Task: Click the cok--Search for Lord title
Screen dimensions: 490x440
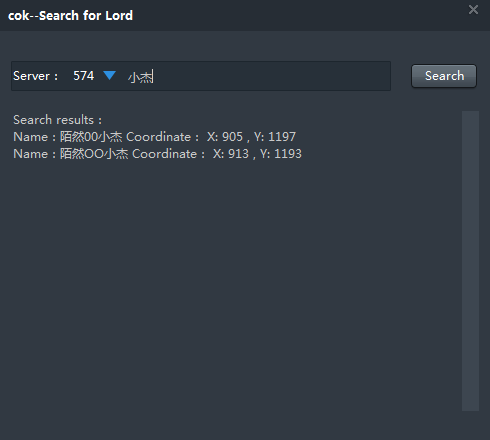Action: coord(70,16)
